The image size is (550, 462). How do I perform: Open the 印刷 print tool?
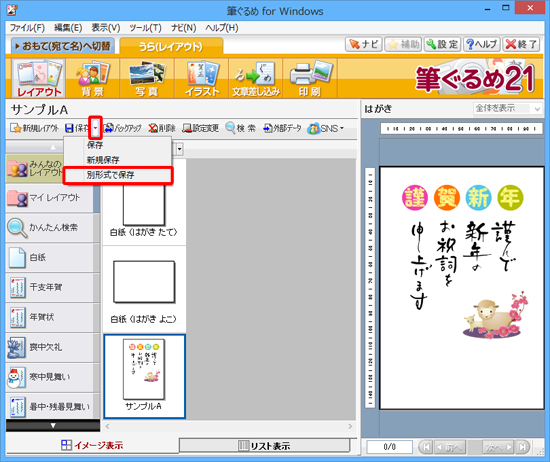click(x=310, y=78)
